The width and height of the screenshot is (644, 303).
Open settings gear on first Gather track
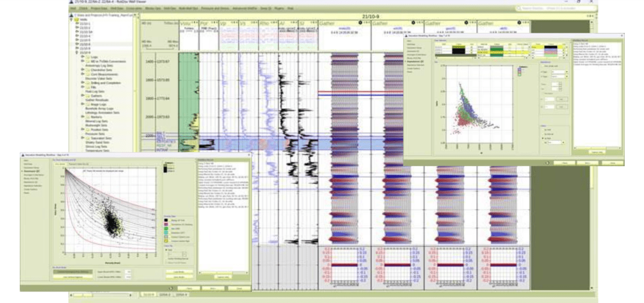tap(361, 24)
